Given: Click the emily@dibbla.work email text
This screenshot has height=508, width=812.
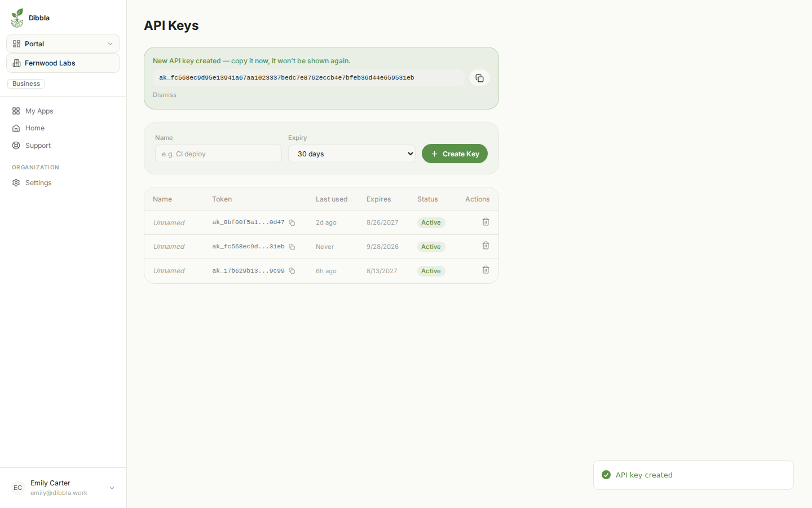Looking at the screenshot, I should point(59,493).
